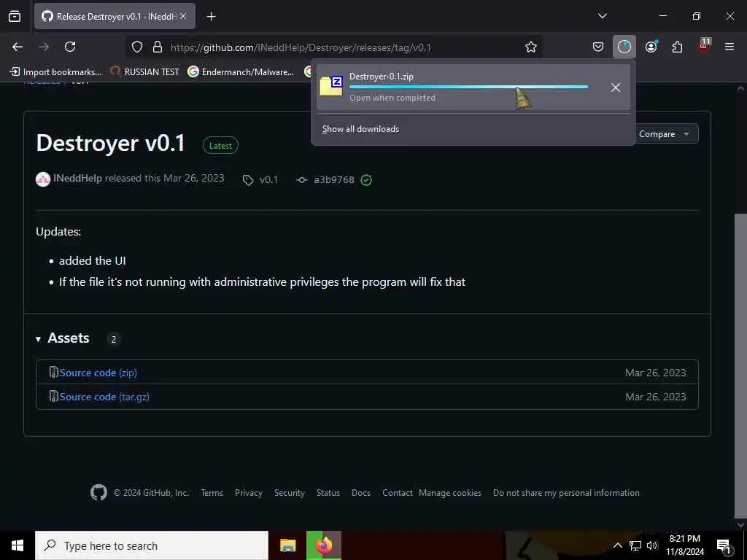Open the notification center icon
Viewport: 747px width, 560px height.
click(x=724, y=545)
